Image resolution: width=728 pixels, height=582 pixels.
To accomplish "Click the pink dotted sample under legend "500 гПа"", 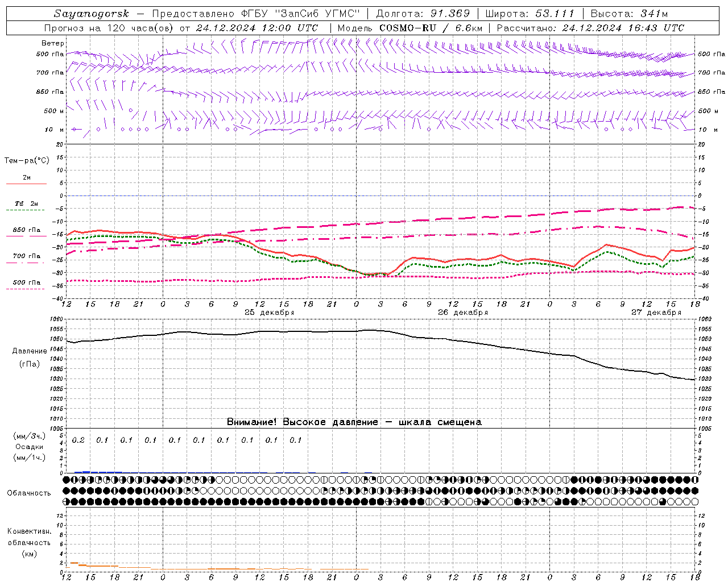I will [x=26, y=289].
